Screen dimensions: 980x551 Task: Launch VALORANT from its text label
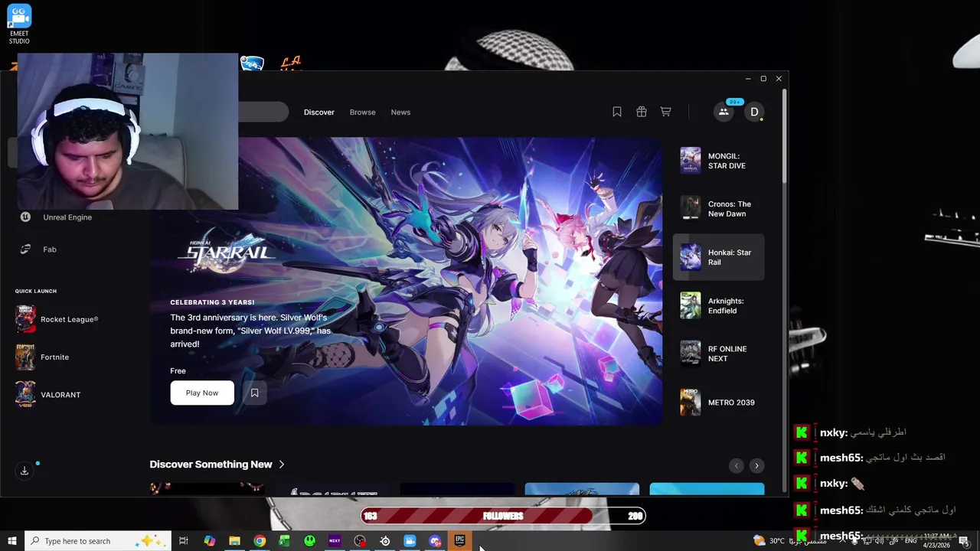coord(60,395)
